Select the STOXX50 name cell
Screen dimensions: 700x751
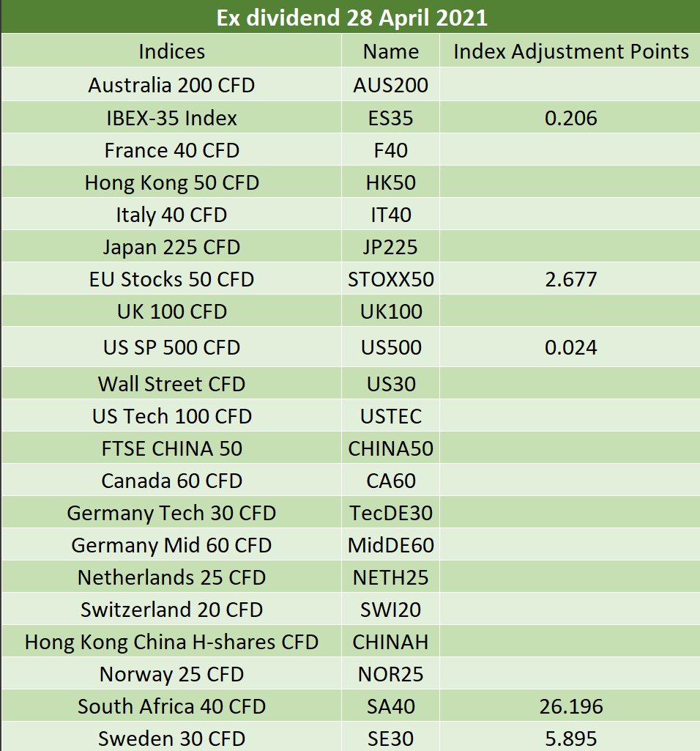tap(390, 279)
